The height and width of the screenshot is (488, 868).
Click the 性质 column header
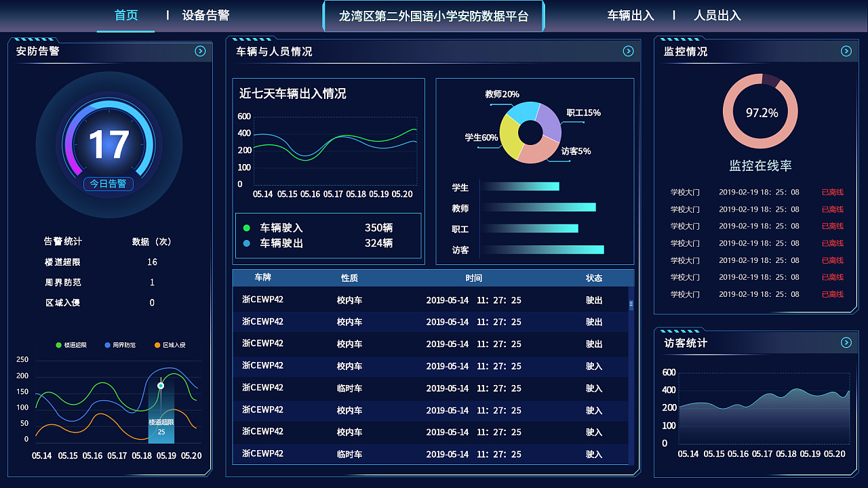(350, 278)
